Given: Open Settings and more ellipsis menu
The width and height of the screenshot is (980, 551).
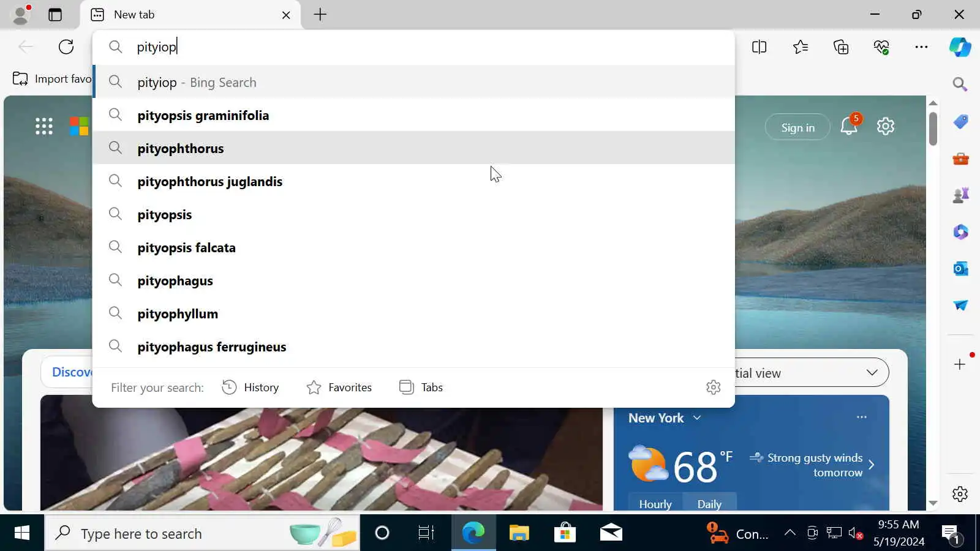Looking at the screenshot, I should (921, 47).
